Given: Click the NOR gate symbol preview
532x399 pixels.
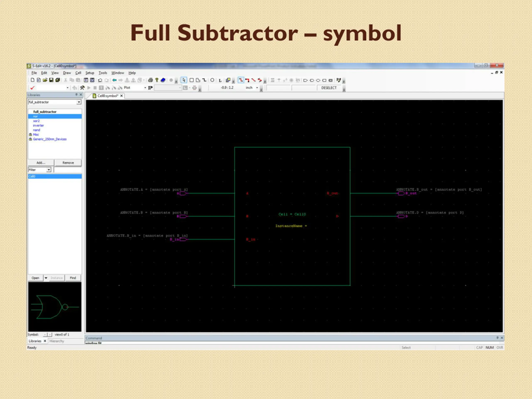Looking at the screenshot, I should tap(55, 307).
